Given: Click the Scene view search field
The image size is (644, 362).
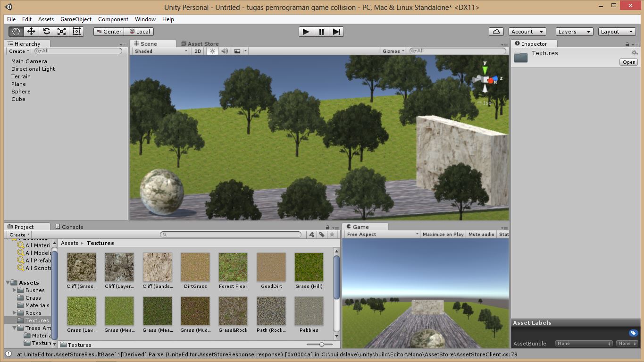Looking at the screenshot, I should pos(458,51).
